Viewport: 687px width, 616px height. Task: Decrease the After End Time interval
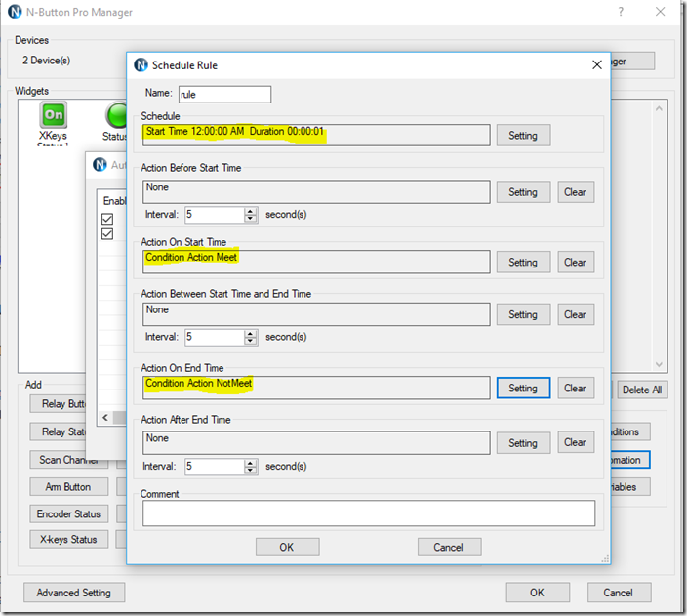click(250, 470)
